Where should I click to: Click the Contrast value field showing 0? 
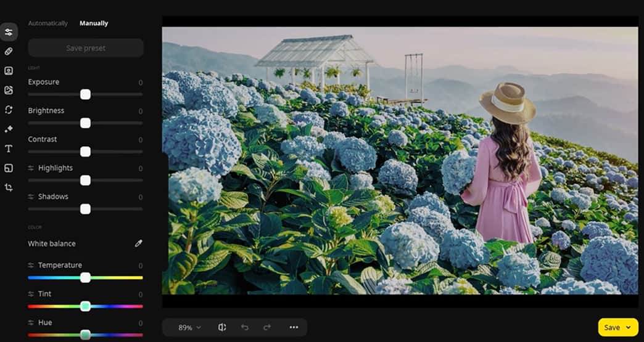[x=141, y=140]
